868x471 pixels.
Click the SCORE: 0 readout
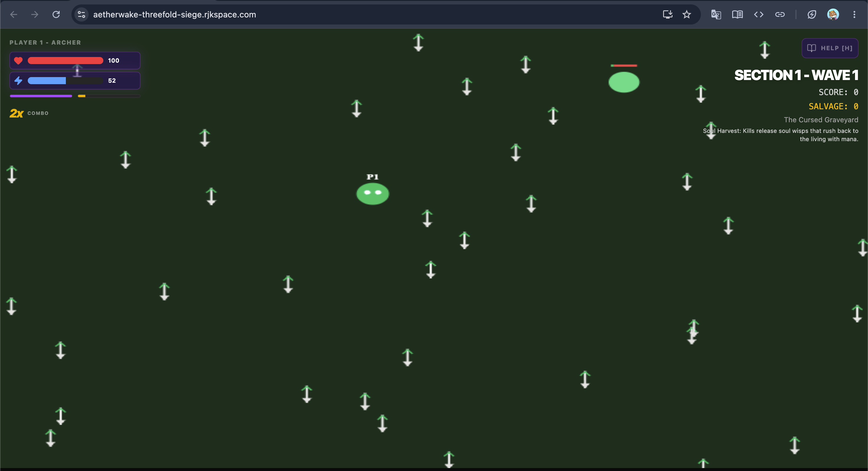tap(838, 92)
